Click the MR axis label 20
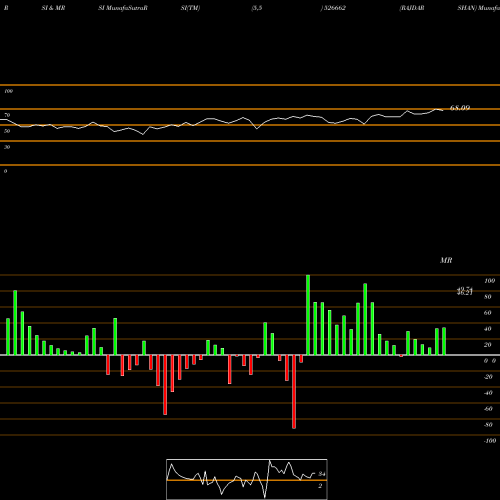The image size is (500, 500). [488, 345]
